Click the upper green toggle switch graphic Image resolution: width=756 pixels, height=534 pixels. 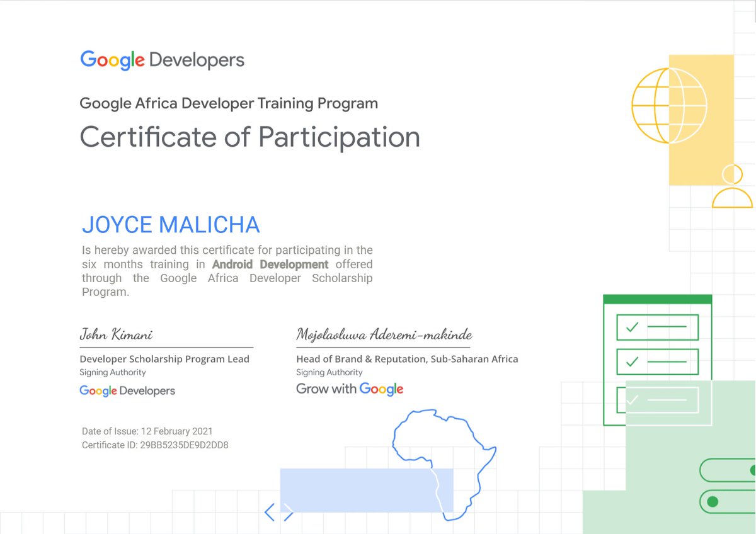(728, 470)
